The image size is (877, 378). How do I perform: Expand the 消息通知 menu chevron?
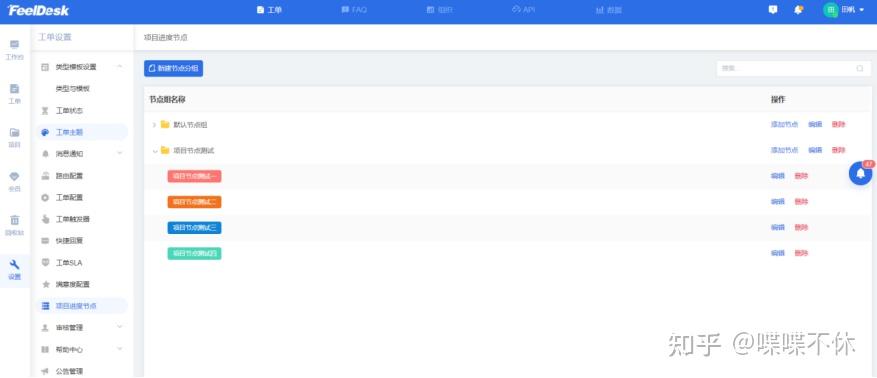[120, 153]
